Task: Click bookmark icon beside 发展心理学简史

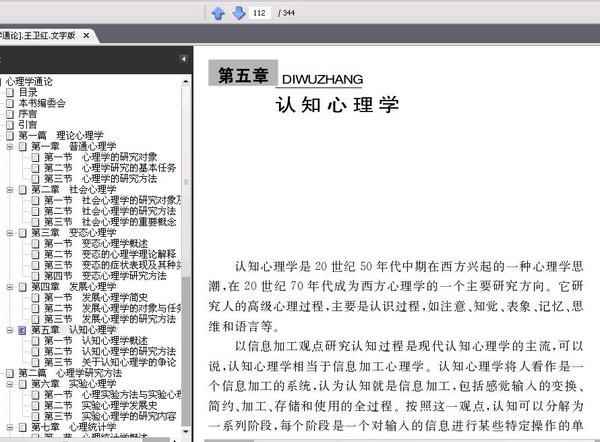Action: point(35,298)
